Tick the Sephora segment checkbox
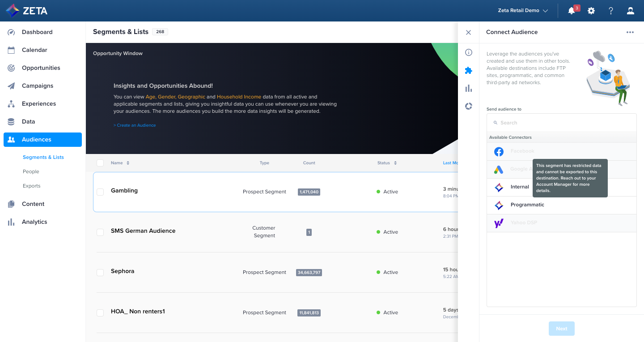 tap(100, 272)
